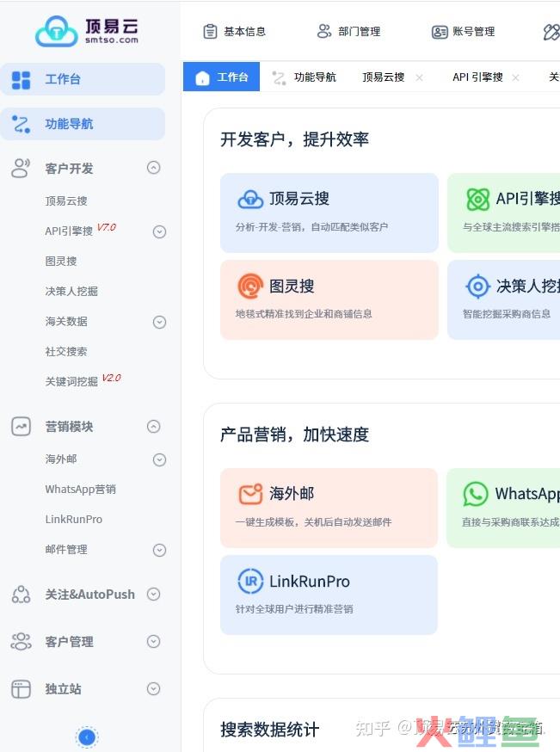Screen dimensions: 560x752
Task: Click the orange radar icon on 图灵搜
Action: [x=250, y=287]
